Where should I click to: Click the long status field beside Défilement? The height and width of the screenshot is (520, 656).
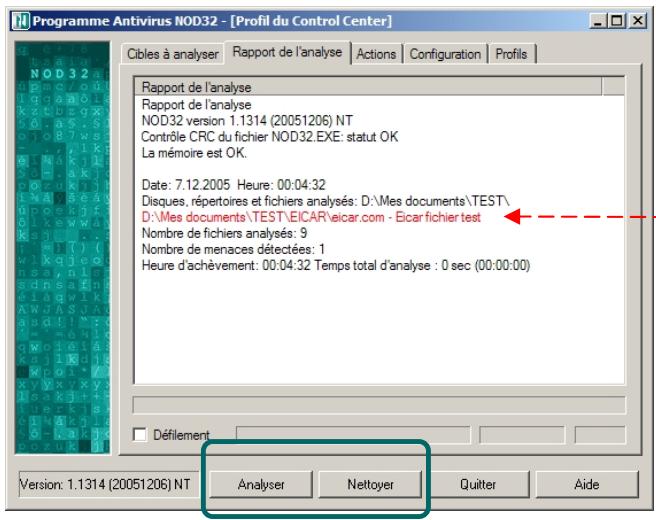click(x=353, y=435)
